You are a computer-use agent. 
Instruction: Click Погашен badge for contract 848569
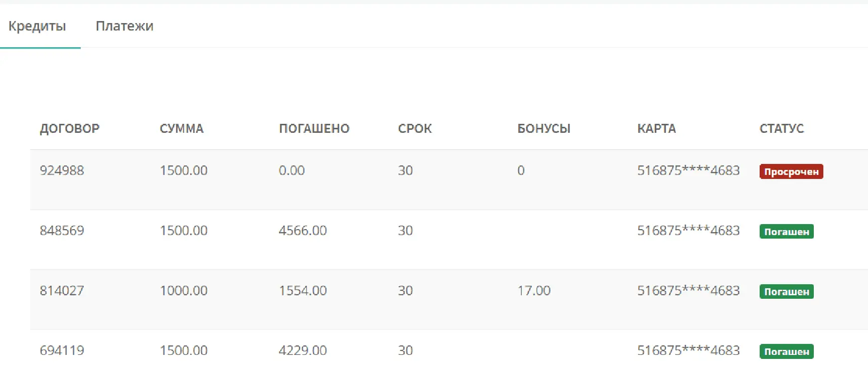(786, 232)
